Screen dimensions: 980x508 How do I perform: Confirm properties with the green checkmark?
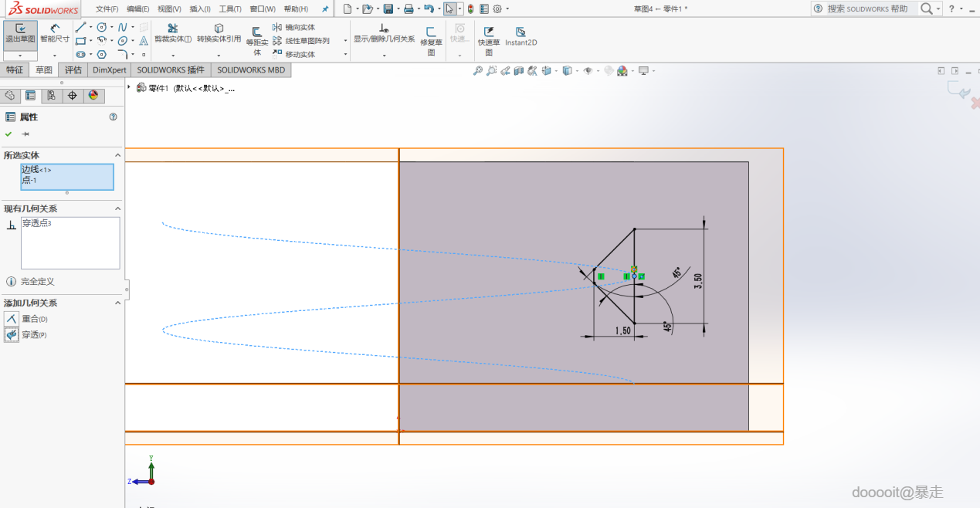click(8, 134)
